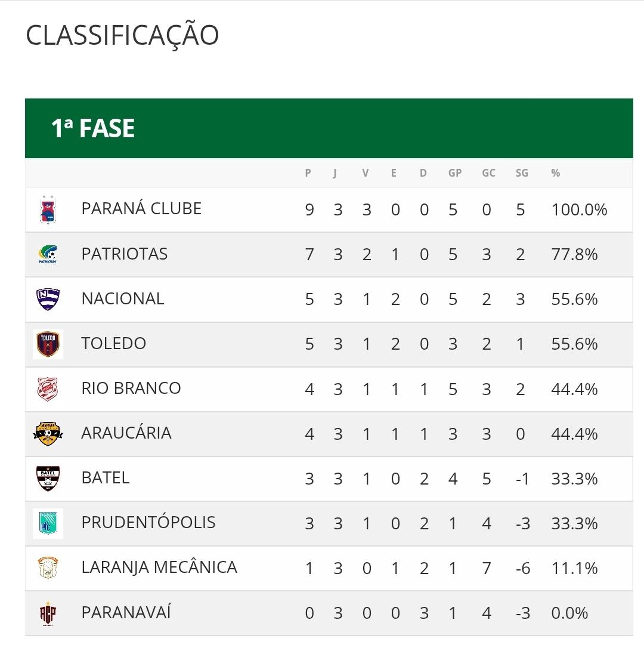The width and height of the screenshot is (644, 660).
Task: Click the SG column header
Action: (522, 173)
